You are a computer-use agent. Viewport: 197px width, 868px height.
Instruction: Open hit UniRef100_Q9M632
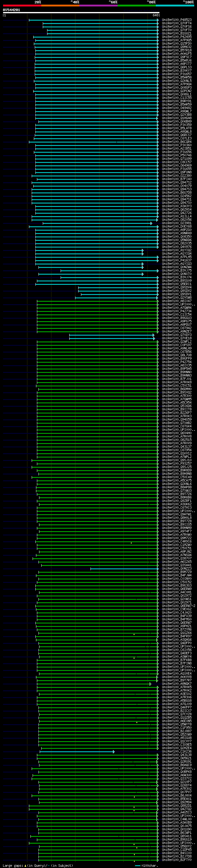tap(177, 47)
